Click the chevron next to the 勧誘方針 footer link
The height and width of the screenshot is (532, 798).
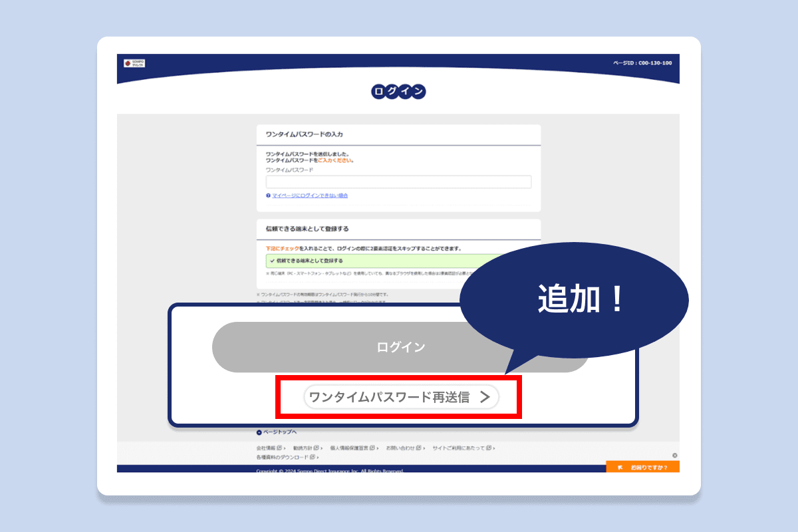pos(321,448)
